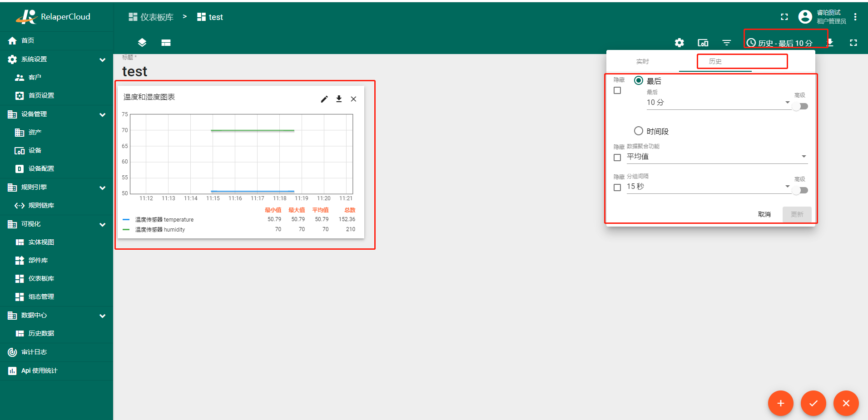Download the 温度和湿度图表 widget data

(x=339, y=99)
